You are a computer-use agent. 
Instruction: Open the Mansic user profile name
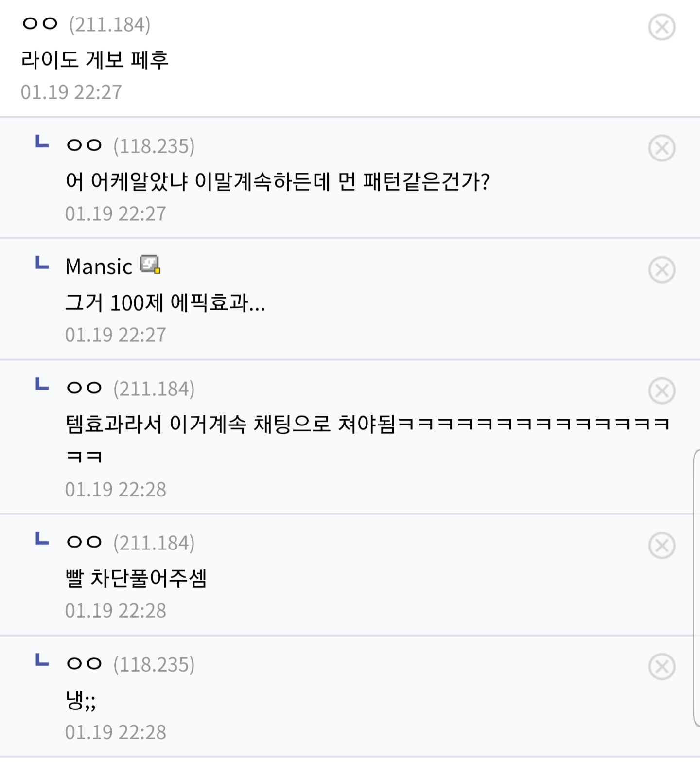(x=99, y=266)
